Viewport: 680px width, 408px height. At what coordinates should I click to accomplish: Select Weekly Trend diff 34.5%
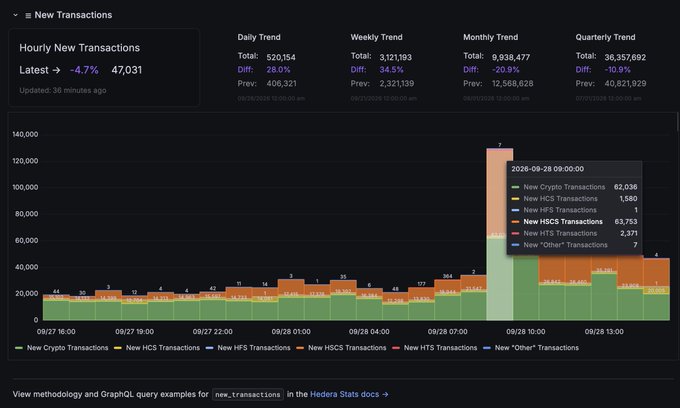click(x=391, y=69)
